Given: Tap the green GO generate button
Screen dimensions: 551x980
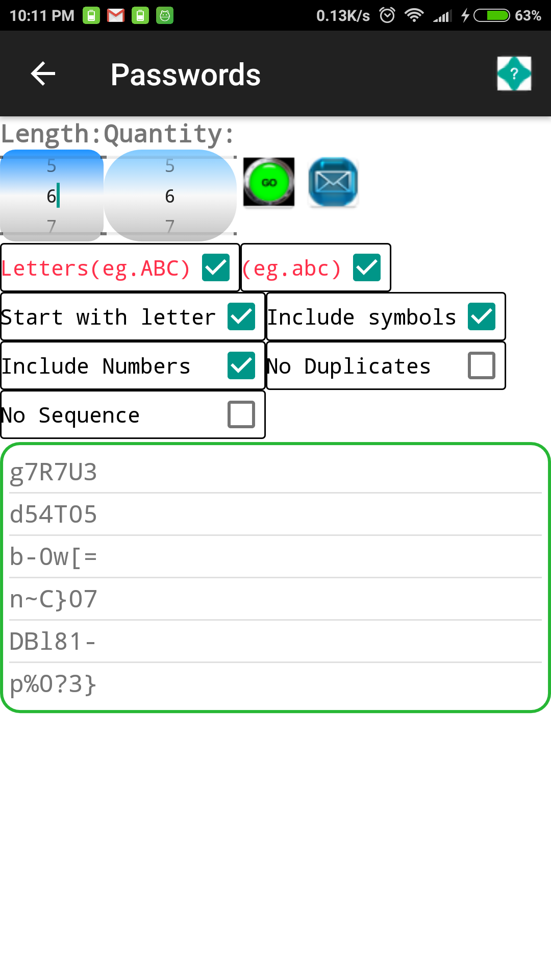Looking at the screenshot, I should point(269,182).
